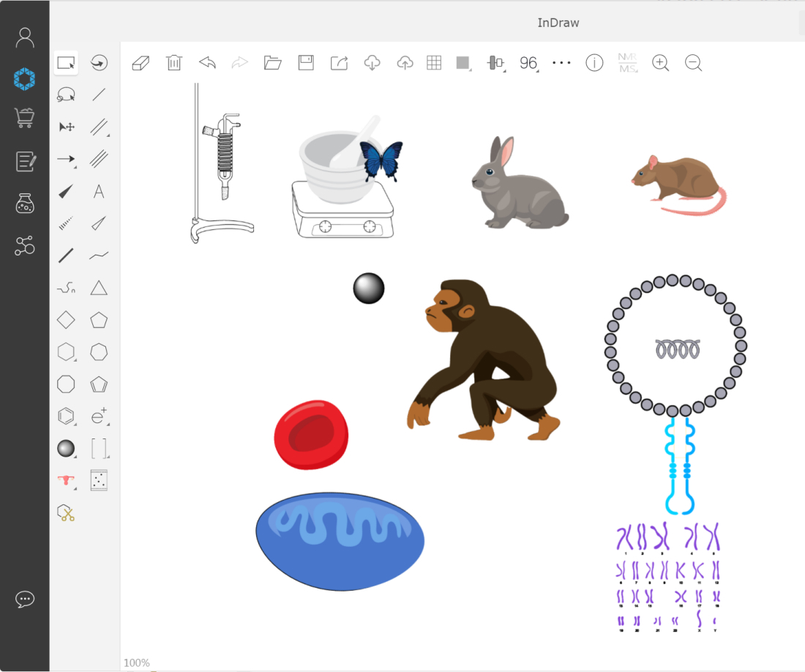The image size is (805, 672).
Task: Undo the last action
Action: (x=207, y=63)
